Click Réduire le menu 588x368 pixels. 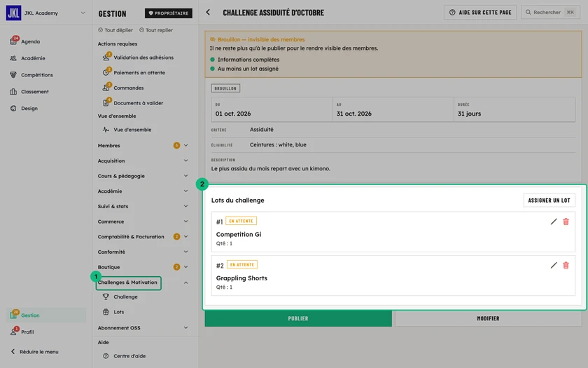tap(34, 352)
